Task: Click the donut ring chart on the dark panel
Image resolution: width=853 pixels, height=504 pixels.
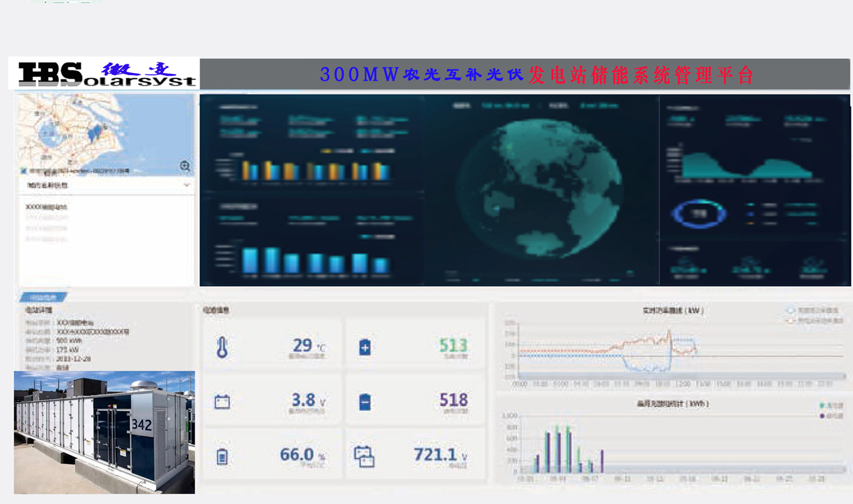Action: point(699,214)
